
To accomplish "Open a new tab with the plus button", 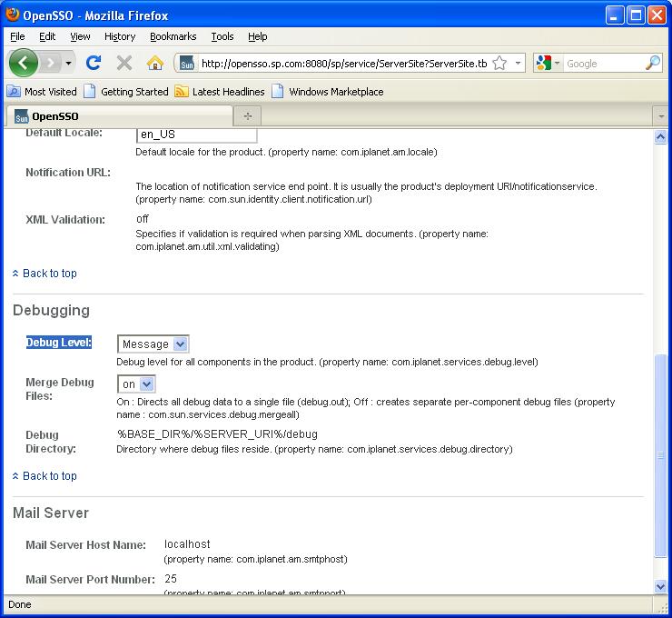I will tap(246, 115).
